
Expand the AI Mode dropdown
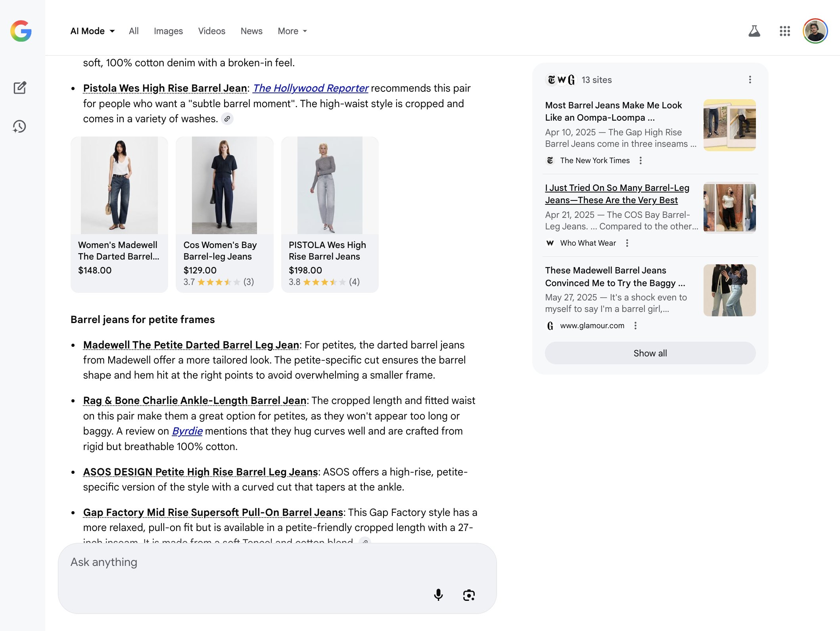(x=92, y=31)
